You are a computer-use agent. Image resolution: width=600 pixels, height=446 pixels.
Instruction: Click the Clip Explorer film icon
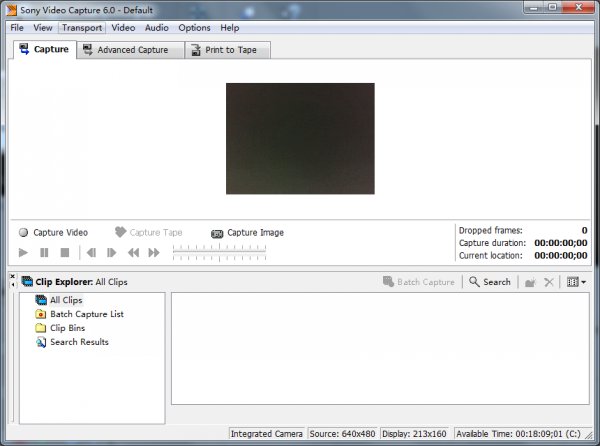tap(27, 282)
